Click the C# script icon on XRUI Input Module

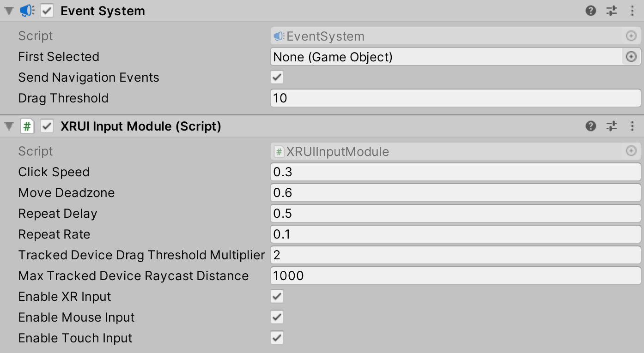28,126
